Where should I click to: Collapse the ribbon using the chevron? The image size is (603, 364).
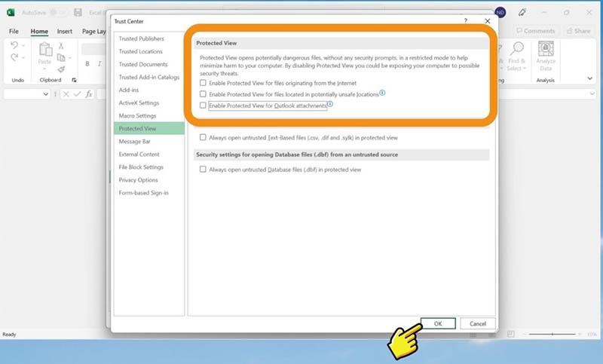pyautogui.click(x=589, y=78)
